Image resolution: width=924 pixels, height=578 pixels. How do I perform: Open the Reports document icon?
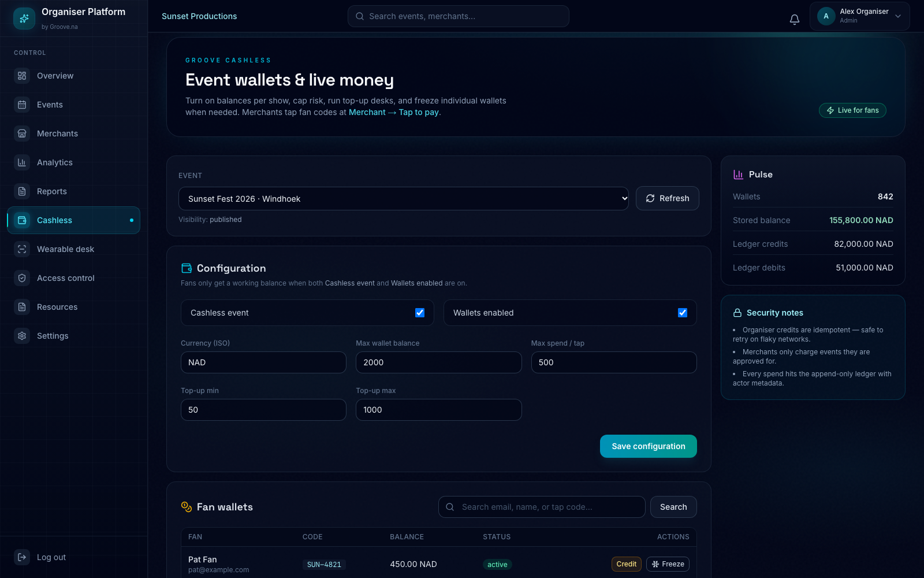pyautogui.click(x=22, y=191)
